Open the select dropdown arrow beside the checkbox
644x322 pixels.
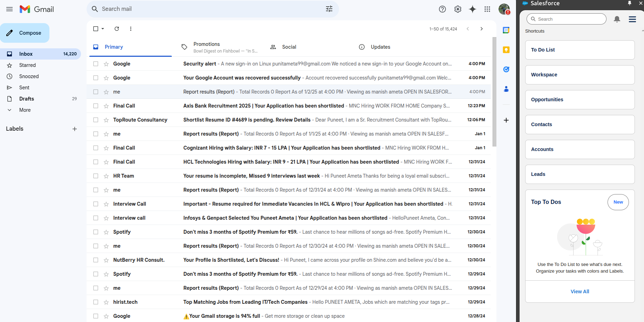(102, 29)
